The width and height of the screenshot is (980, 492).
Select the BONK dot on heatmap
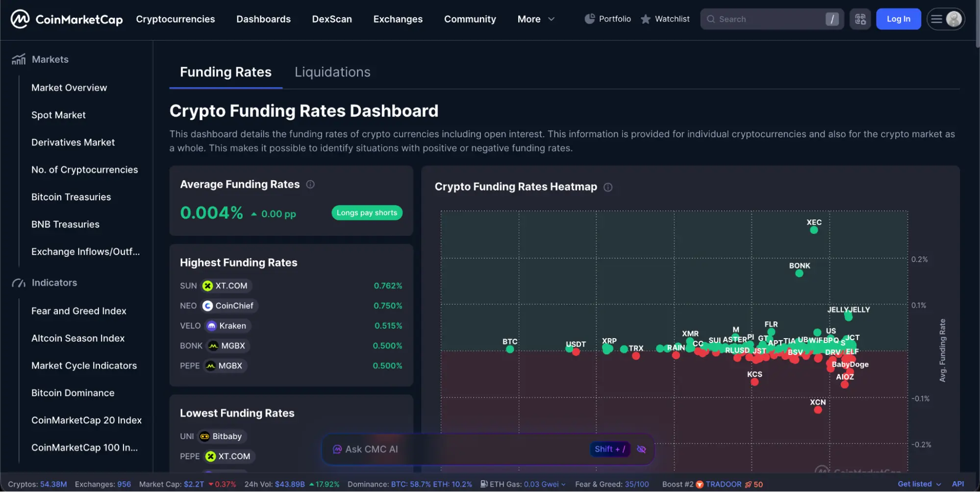pyautogui.click(x=799, y=273)
